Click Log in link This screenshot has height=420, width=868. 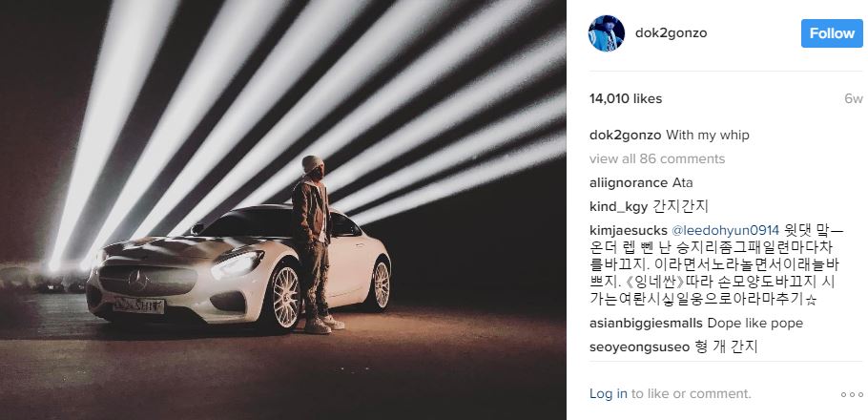[609, 394]
